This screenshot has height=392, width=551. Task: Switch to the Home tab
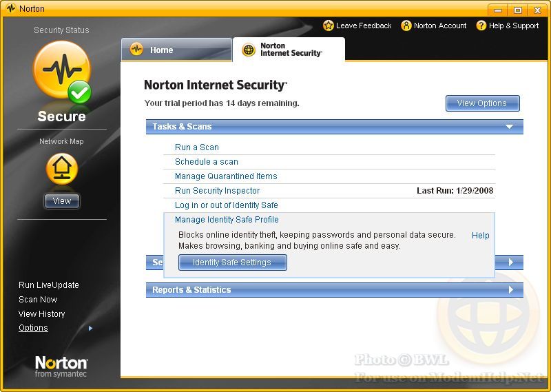pyautogui.click(x=176, y=50)
